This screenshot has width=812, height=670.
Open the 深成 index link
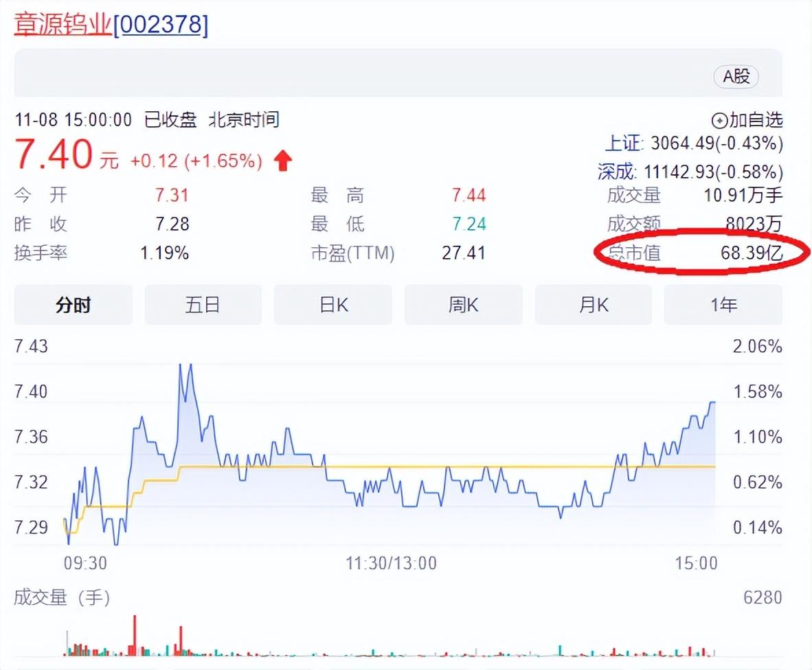point(617,172)
